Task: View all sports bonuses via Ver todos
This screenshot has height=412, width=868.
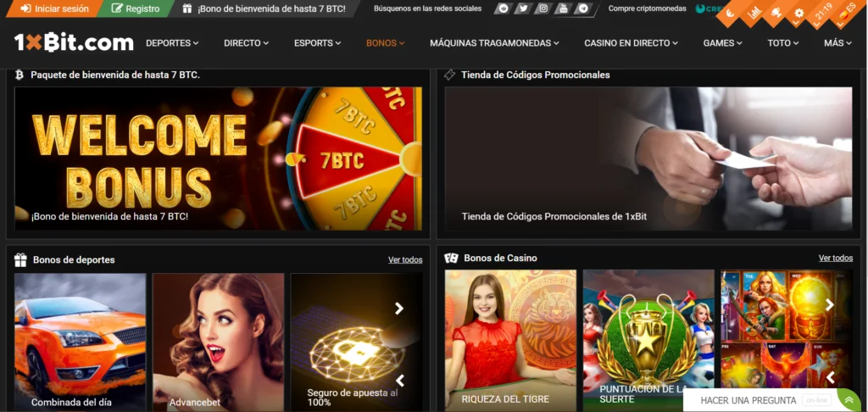Action: [x=405, y=259]
